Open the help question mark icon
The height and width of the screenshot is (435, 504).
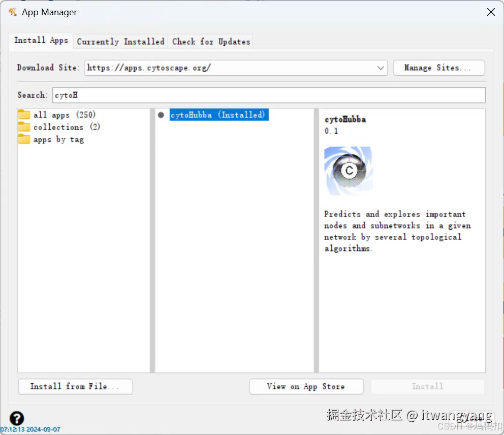17,418
